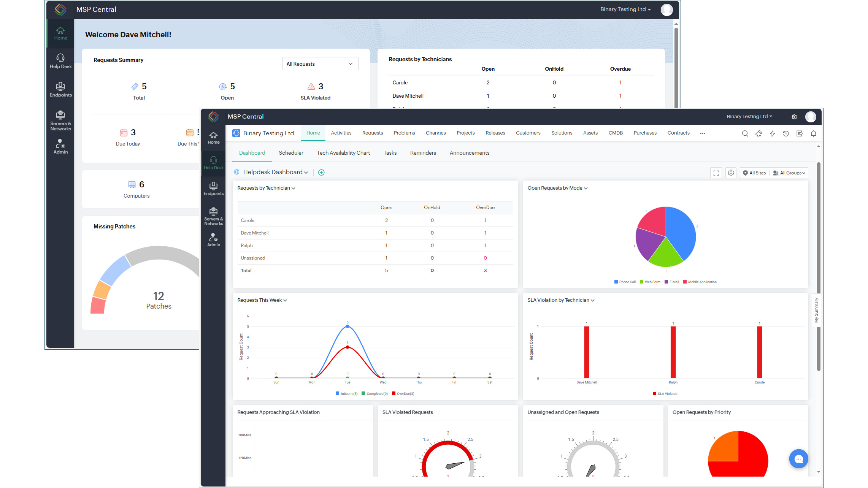Viewport: 868px width, 488px height.
Task: Open the recent history clock icon
Action: (786, 133)
